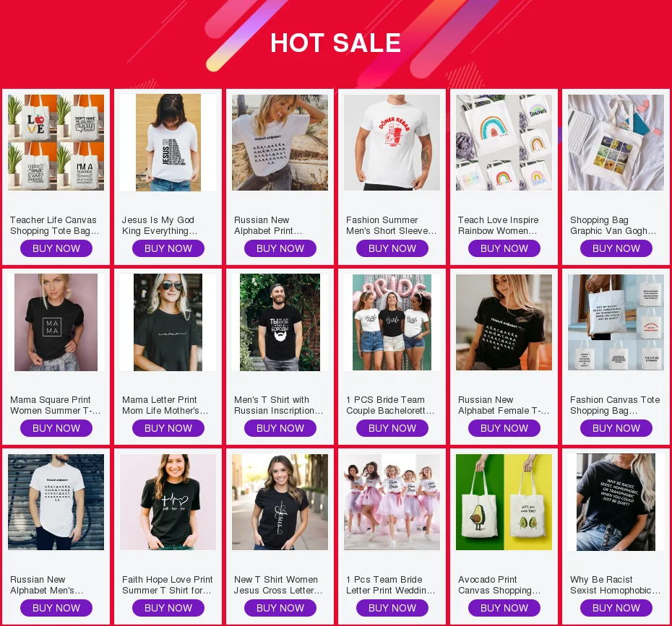View the Bride Team bachelorette photo
Viewport: 672px width, 626px height.
click(x=392, y=323)
